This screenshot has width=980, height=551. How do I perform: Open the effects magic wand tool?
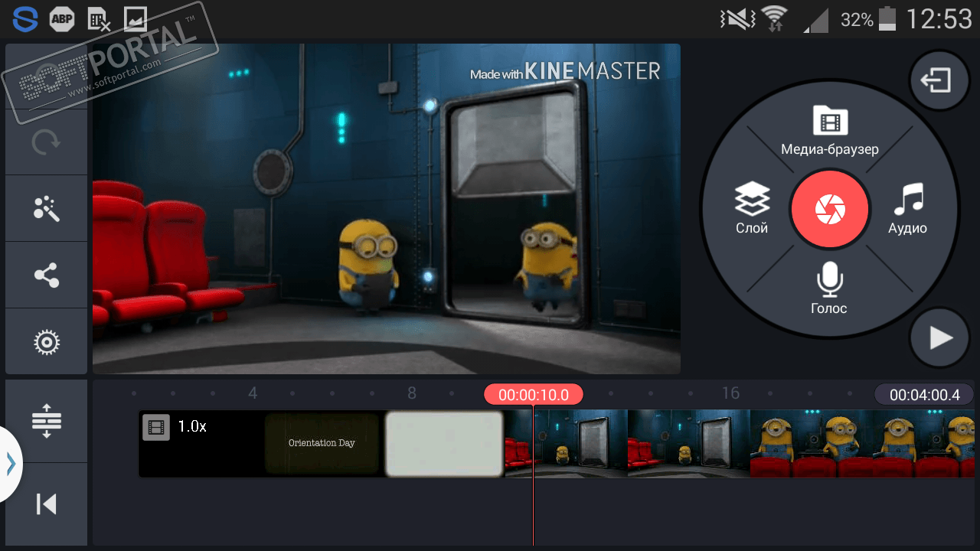[47, 209]
